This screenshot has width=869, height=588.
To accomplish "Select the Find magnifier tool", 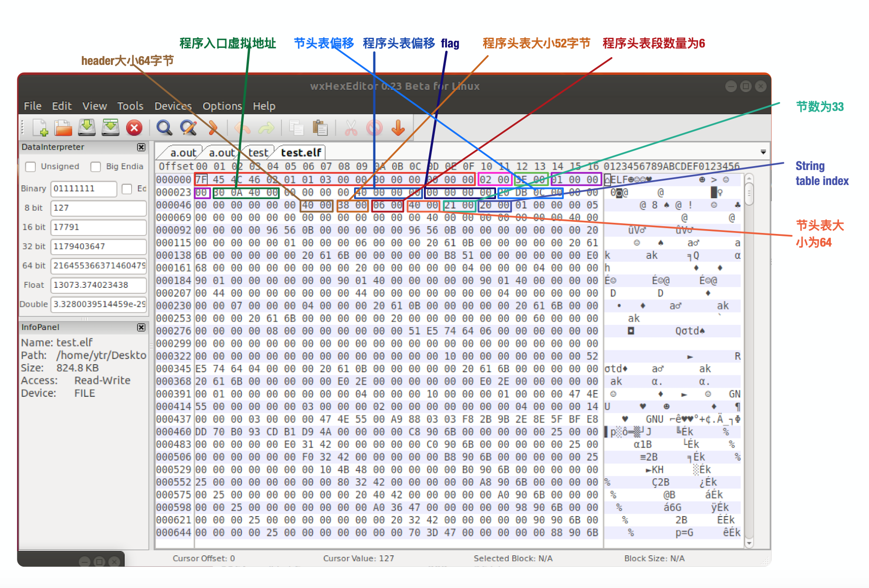I will point(165,127).
